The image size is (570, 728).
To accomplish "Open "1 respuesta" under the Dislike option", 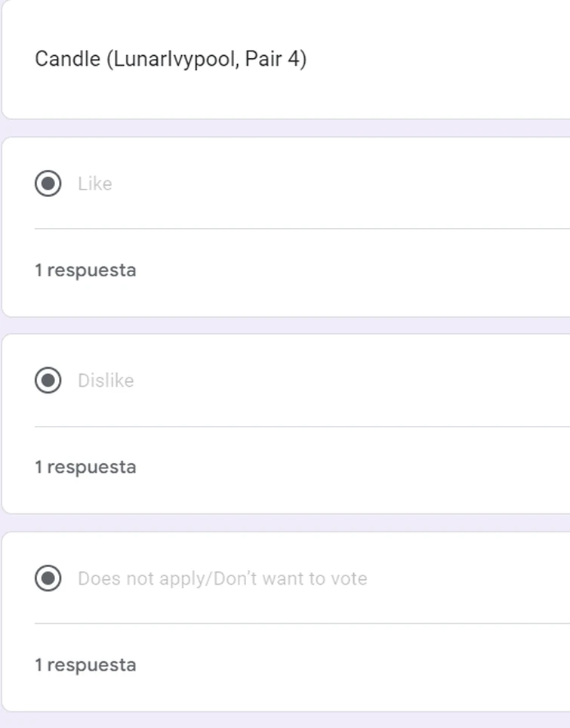I will click(85, 467).
